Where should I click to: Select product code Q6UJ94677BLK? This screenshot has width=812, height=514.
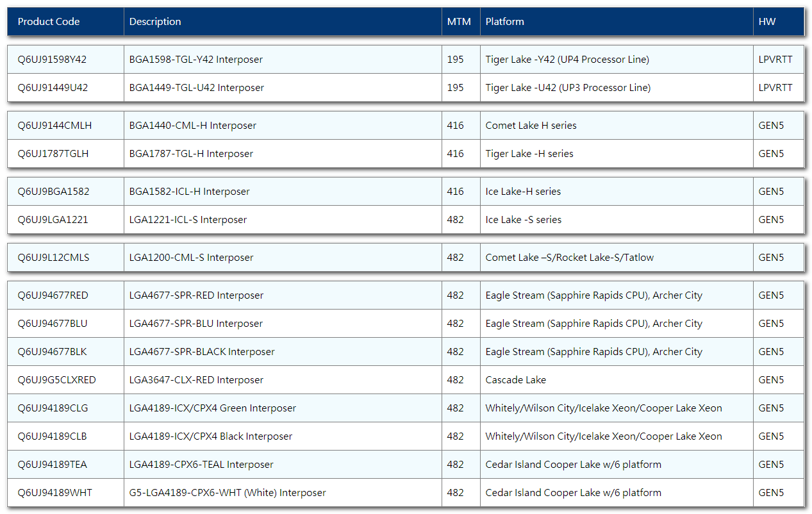(53, 352)
